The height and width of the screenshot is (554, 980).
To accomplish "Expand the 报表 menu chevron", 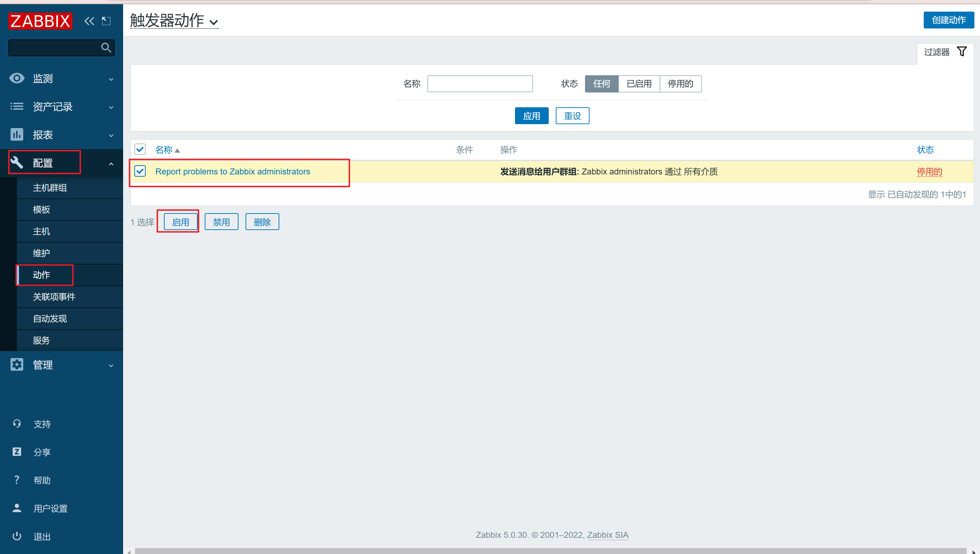I will pos(111,135).
